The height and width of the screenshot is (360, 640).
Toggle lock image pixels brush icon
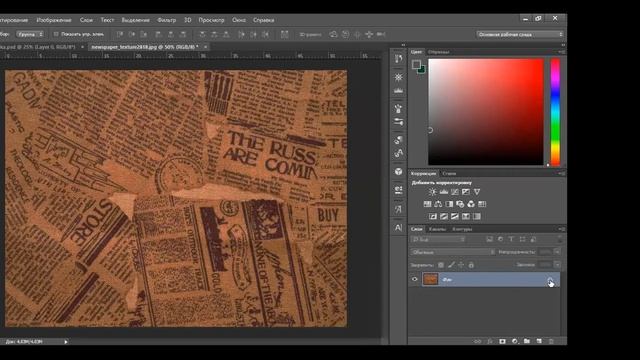451,265
